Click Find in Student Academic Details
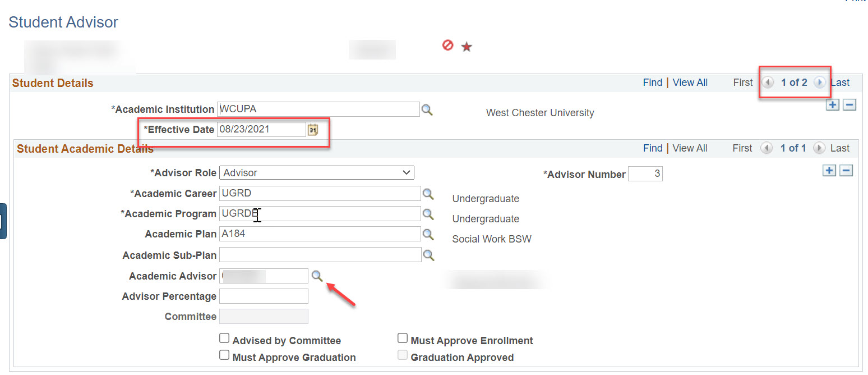 tap(653, 148)
